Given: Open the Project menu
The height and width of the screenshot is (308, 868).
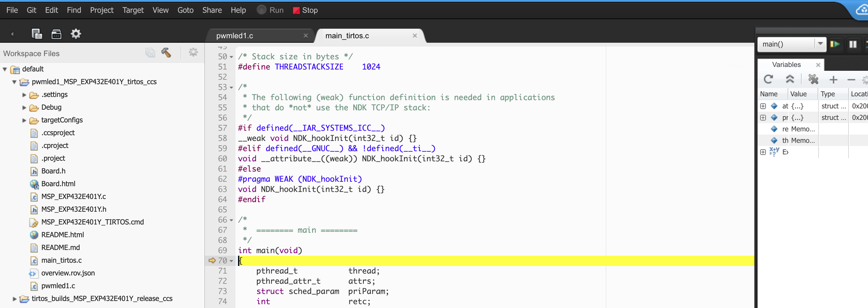Looking at the screenshot, I should 102,10.
